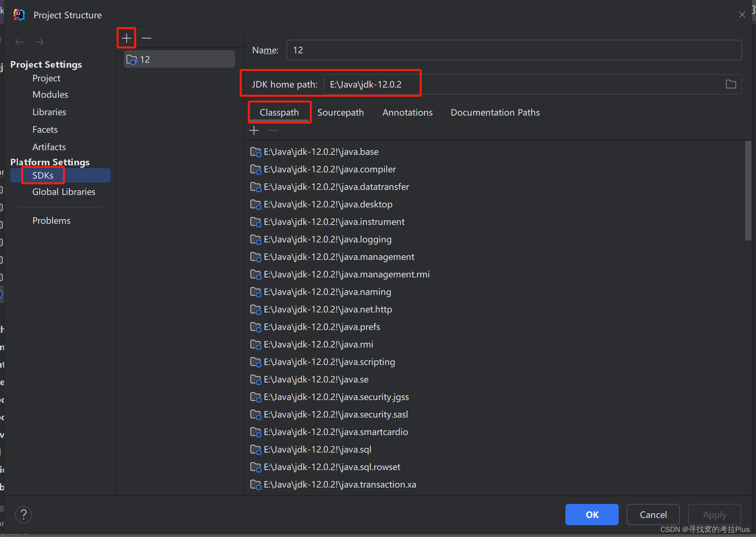756x537 pixels.
Task: Click the add SDK plus icon
Action: pyautogui.click(x=127, y=38)
